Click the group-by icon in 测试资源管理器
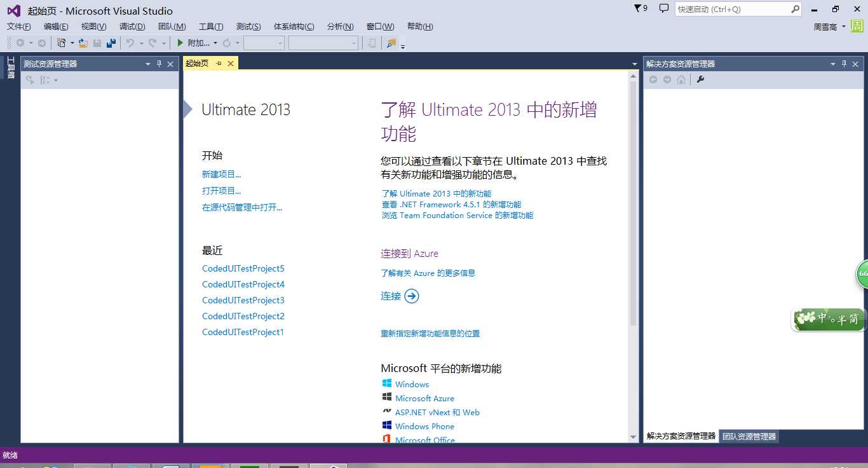This screenshot has width=868, height=468. [x=45, y=80]
